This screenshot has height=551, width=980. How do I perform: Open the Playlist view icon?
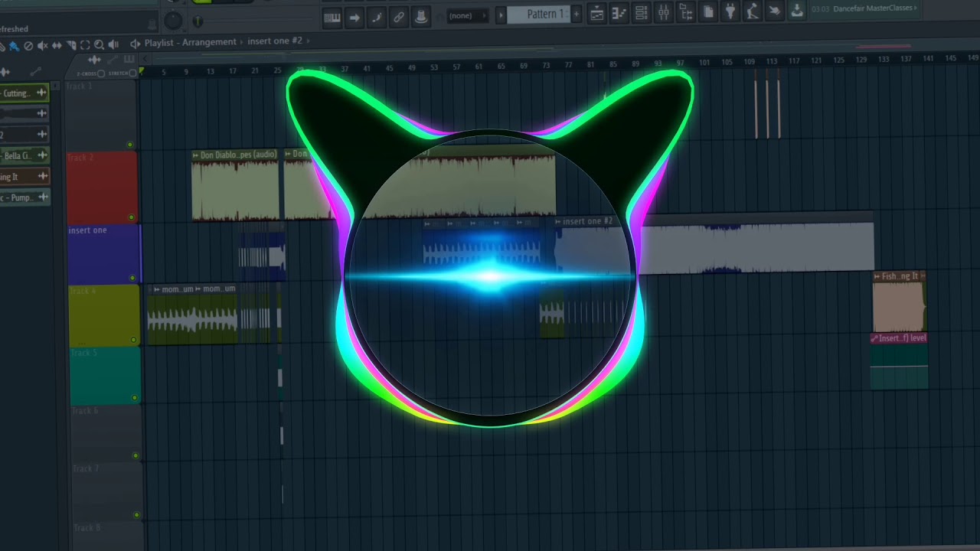(596, 14)
